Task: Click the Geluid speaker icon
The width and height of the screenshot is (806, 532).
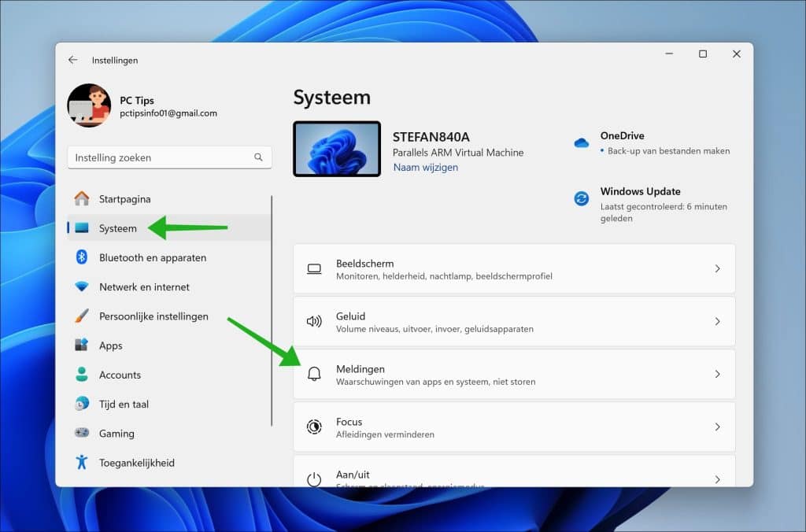Action: [x=314, y=321]
